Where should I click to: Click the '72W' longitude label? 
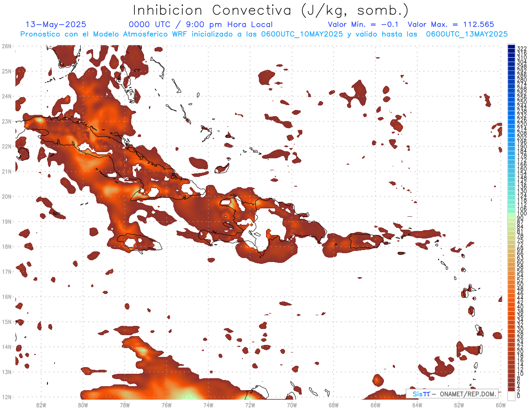pyautogui.click(x=250, y=405)
